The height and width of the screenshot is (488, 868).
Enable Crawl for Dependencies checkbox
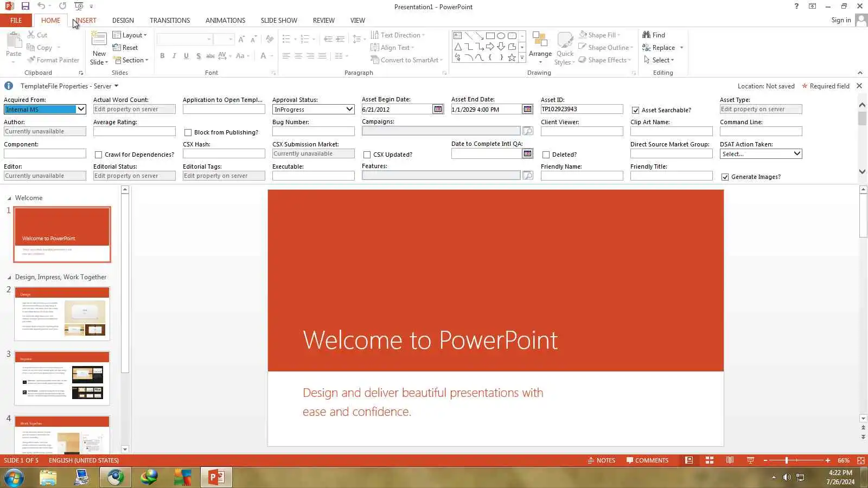[x=98, y=155]
